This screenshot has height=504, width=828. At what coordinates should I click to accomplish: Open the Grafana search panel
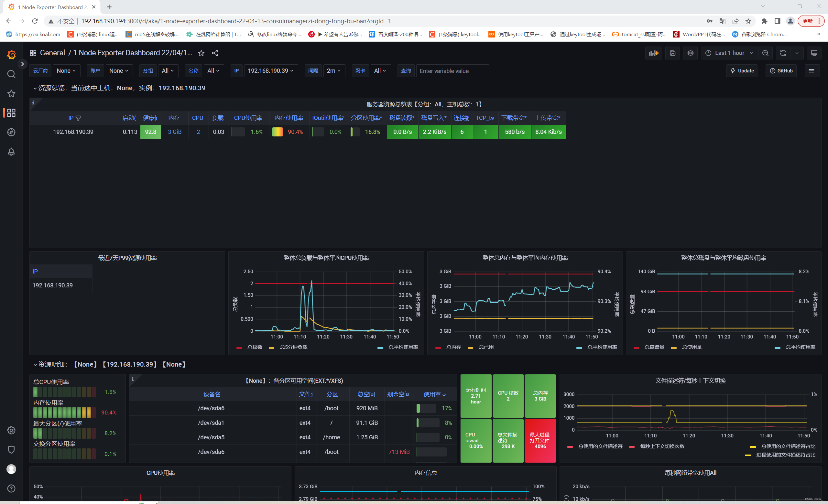[x=11, y=74]
